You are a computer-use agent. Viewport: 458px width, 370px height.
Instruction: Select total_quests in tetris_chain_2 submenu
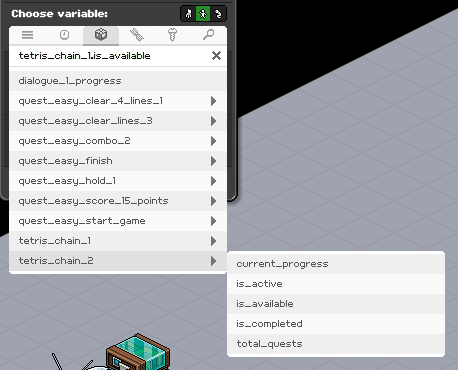click(336, 344)
